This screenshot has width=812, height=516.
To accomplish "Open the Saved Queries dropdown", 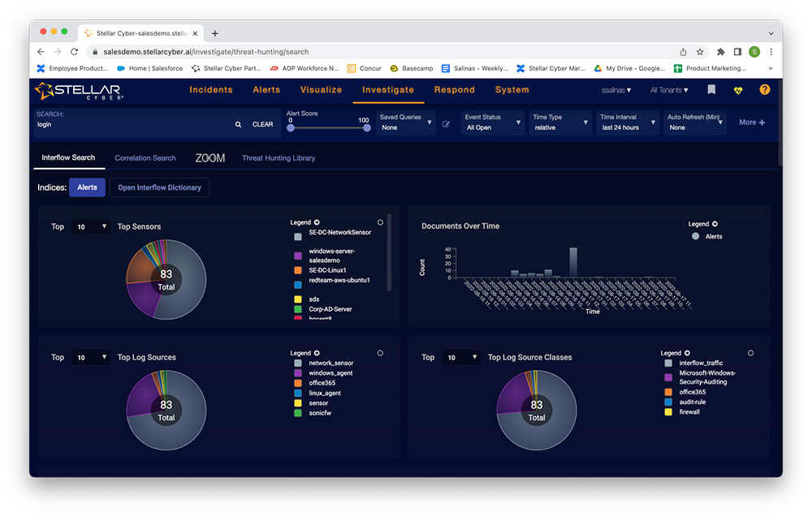I will (x=407, y=123).
